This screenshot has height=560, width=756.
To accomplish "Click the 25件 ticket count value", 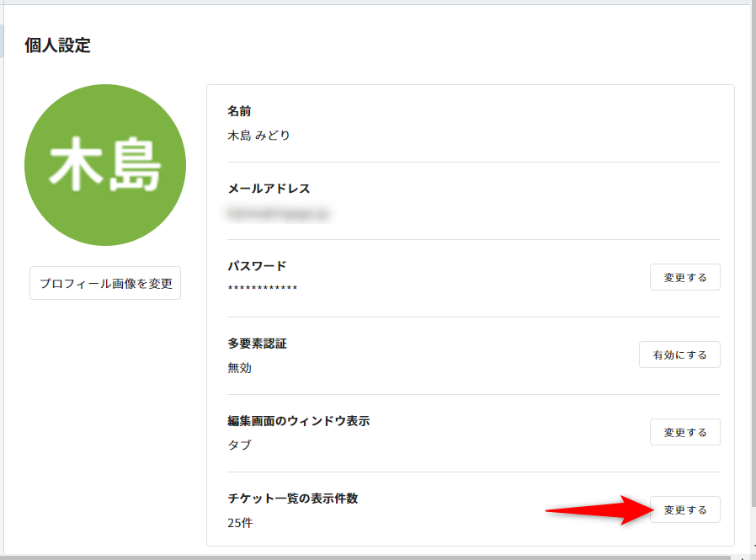I will [240, 522].
